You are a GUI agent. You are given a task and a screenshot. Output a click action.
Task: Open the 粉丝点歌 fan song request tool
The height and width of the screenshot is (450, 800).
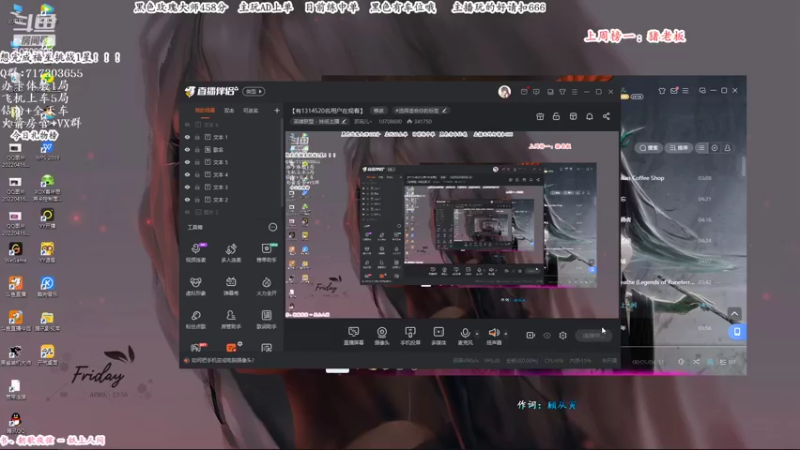click(x=195, y=319)
